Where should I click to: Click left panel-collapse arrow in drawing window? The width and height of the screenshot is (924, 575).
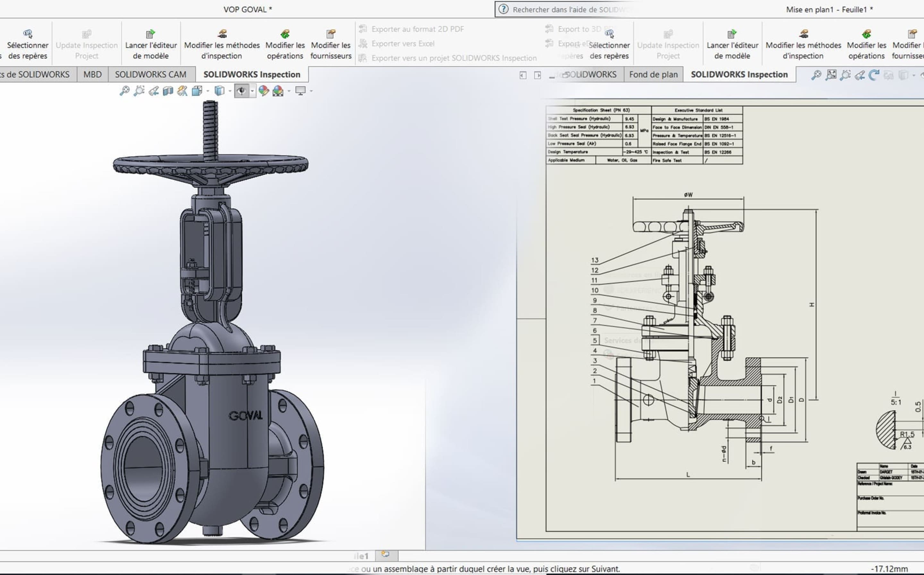point(523,75)
